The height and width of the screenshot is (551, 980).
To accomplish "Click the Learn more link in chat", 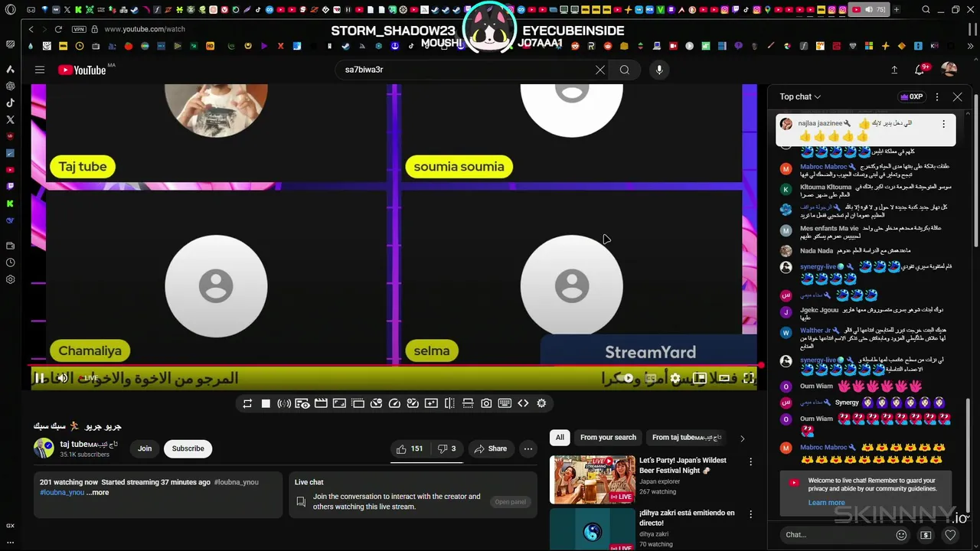I will (826, 503).
